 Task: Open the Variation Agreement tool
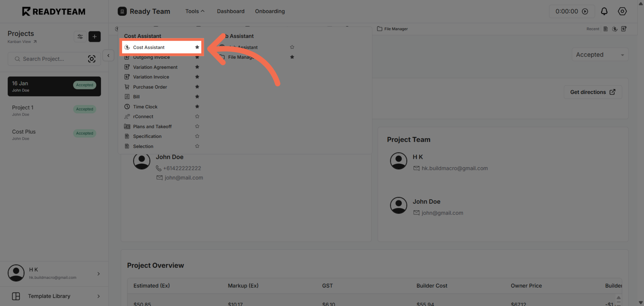tap(155, 67)
